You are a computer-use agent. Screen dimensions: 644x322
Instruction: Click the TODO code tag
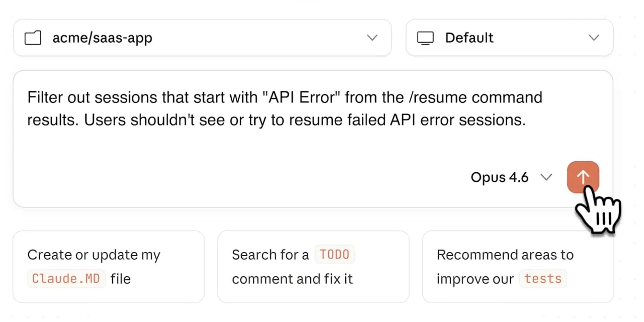coord(334,254)
